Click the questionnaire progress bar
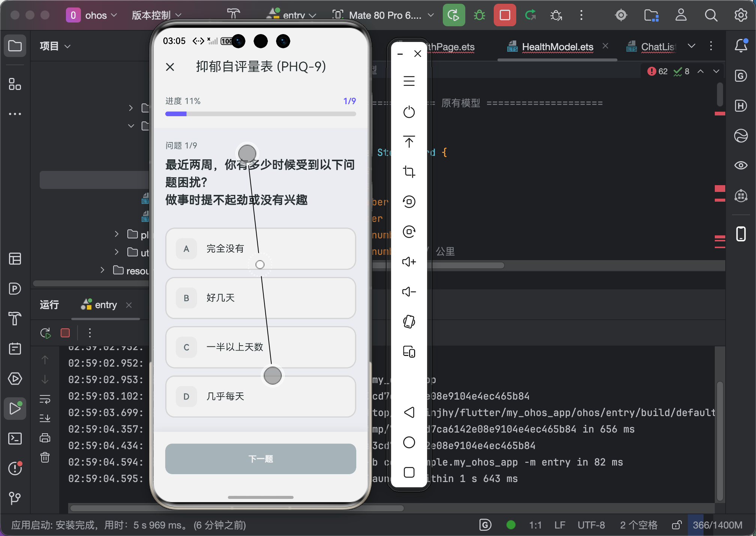This screenshot has width=756, height=536. pos(261,114)
